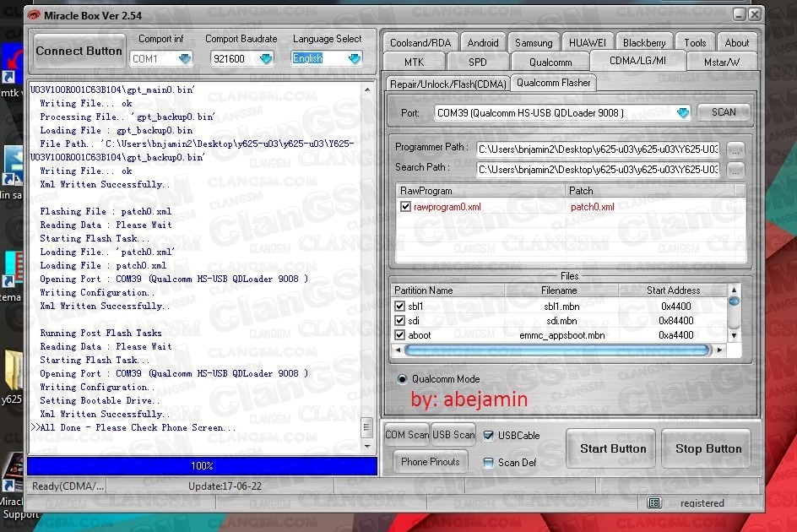
Task: Click the Files list horizontal scrollbar thumb
Action: [x=557, y=350]
